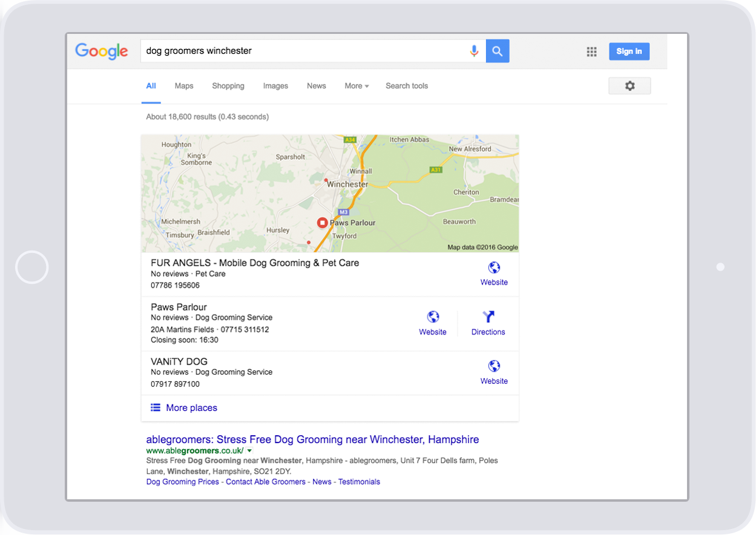Click the More places link
Screen dimensions: 756x535
191,408
